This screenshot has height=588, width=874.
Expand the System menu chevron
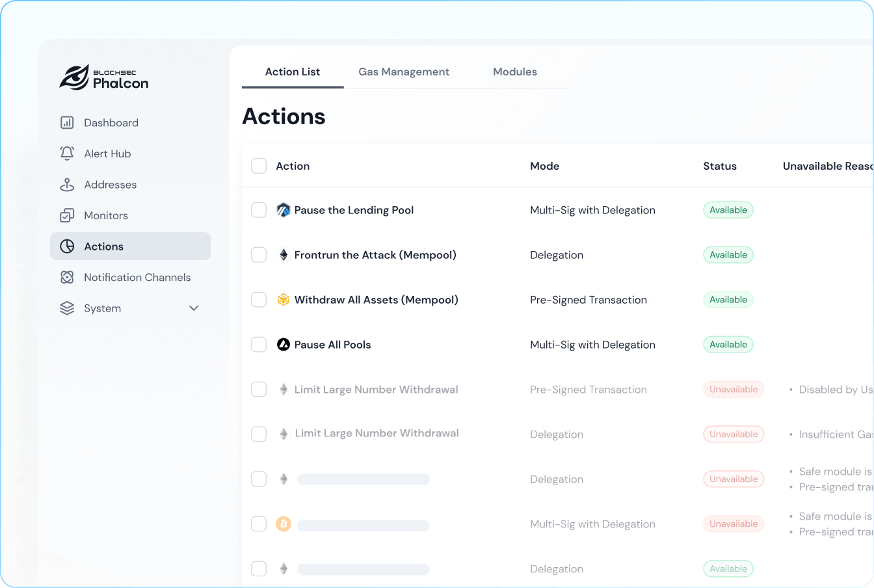click(194, 308)
